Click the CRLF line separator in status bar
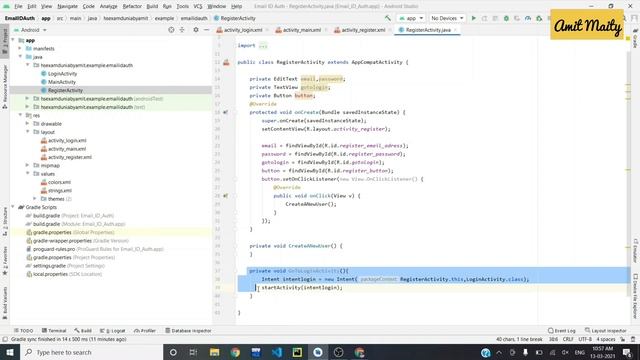 tap(568, 339)
